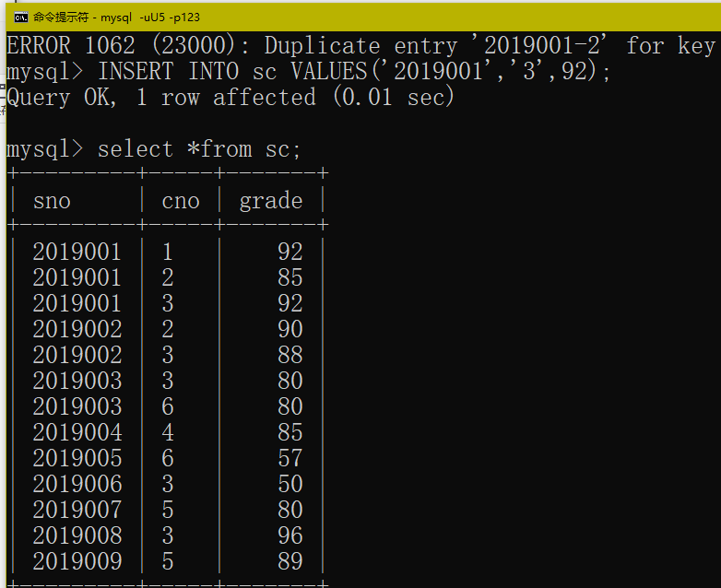Click sno 2019001 in the cno 3 row
This screenshot has height=588, width=721.
coord(77,303)
